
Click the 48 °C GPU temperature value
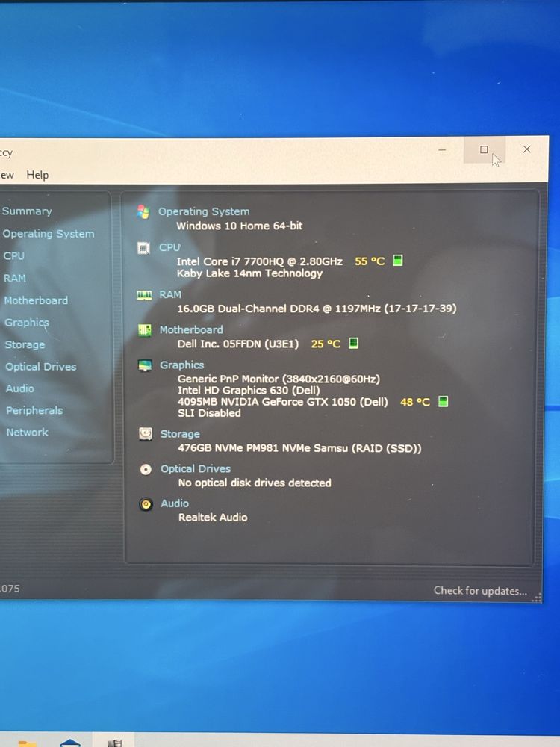[414, 402]
